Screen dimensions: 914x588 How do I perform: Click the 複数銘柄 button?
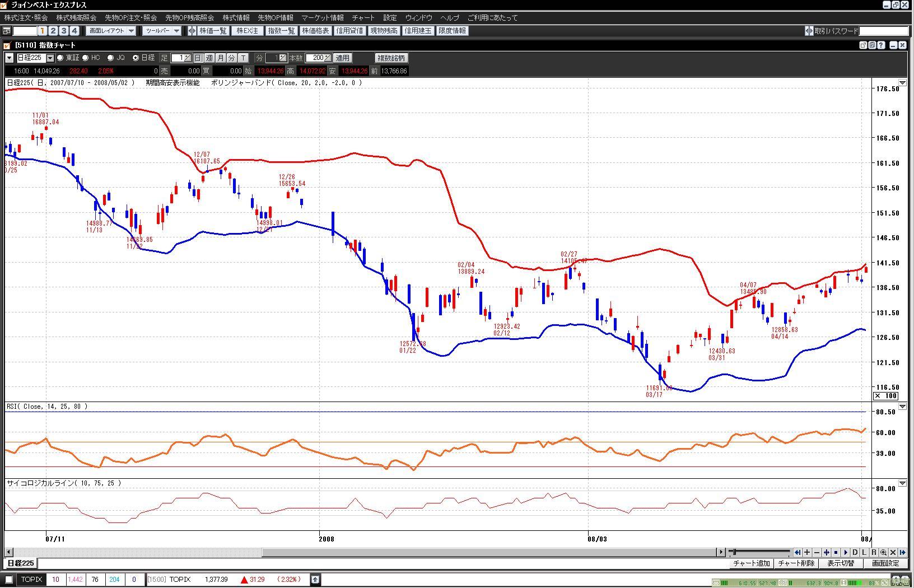pos(391,58)
